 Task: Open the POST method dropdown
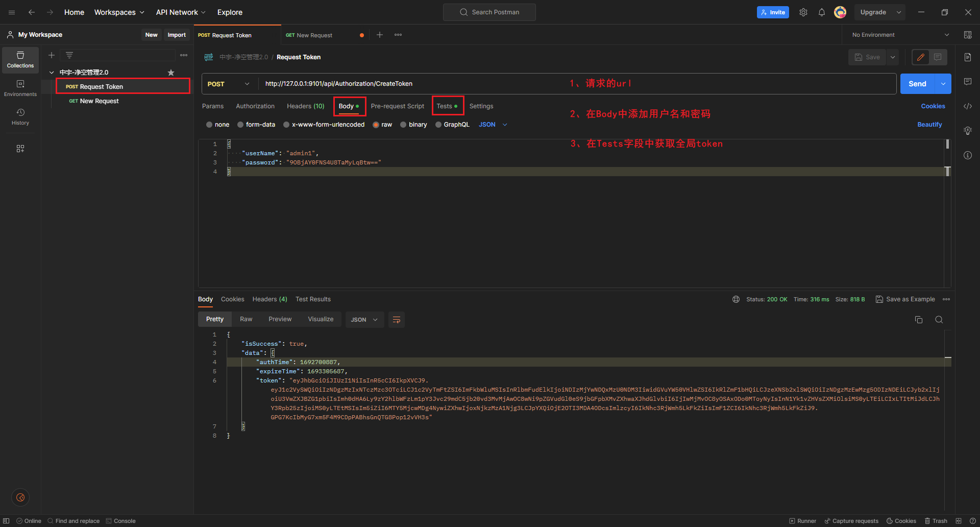point(229,84)
